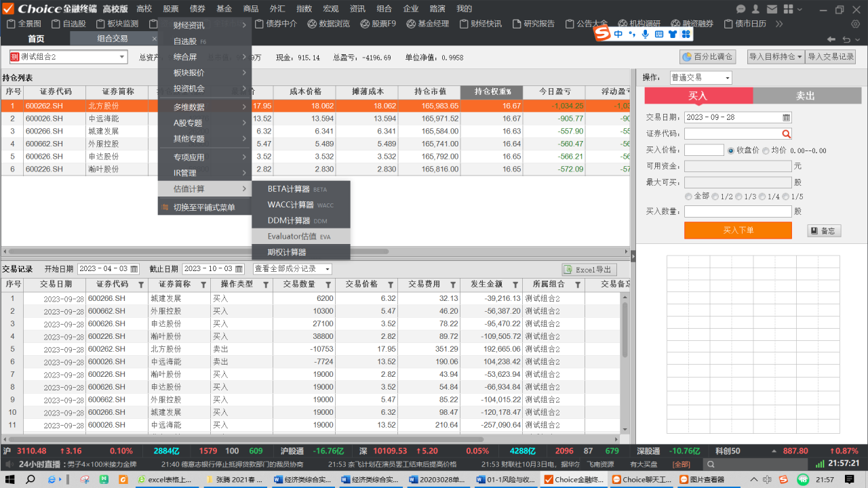Click the 买入下单 order button
Image resolution: width=868 pixels, height=488 pixels.
[x=738, y=230]
